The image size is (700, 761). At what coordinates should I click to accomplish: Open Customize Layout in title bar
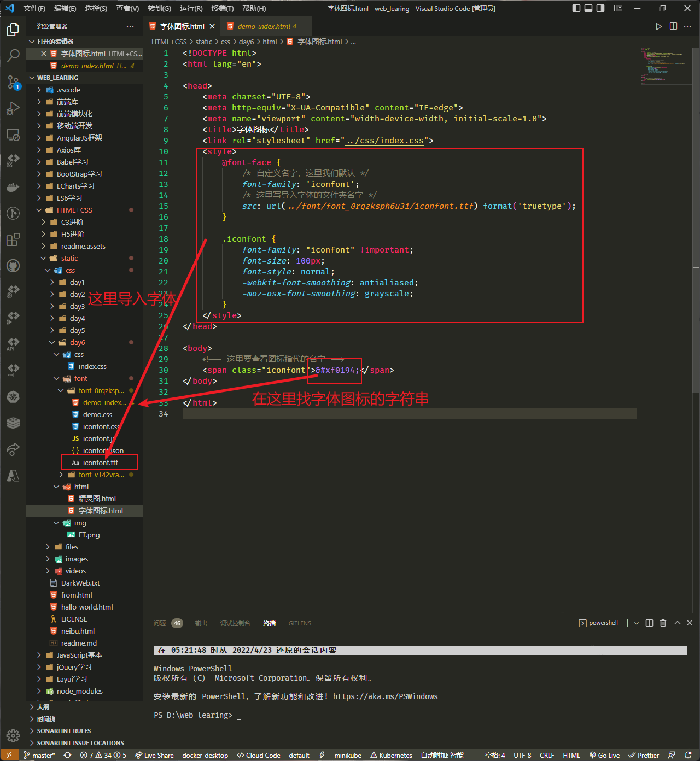618,8
